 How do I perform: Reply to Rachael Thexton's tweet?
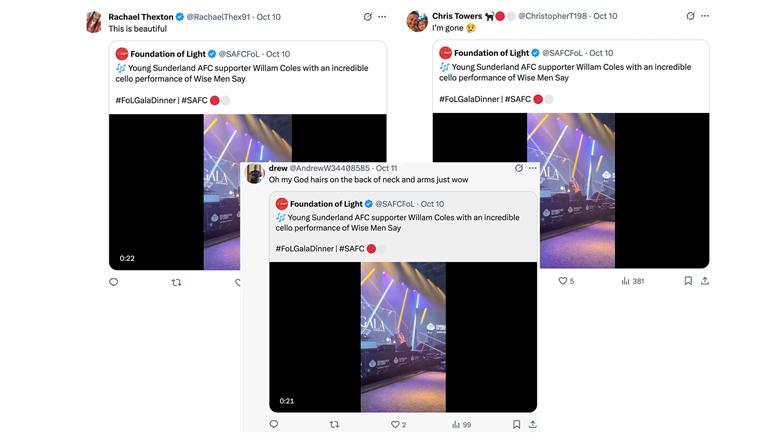(x=113, y=282)
